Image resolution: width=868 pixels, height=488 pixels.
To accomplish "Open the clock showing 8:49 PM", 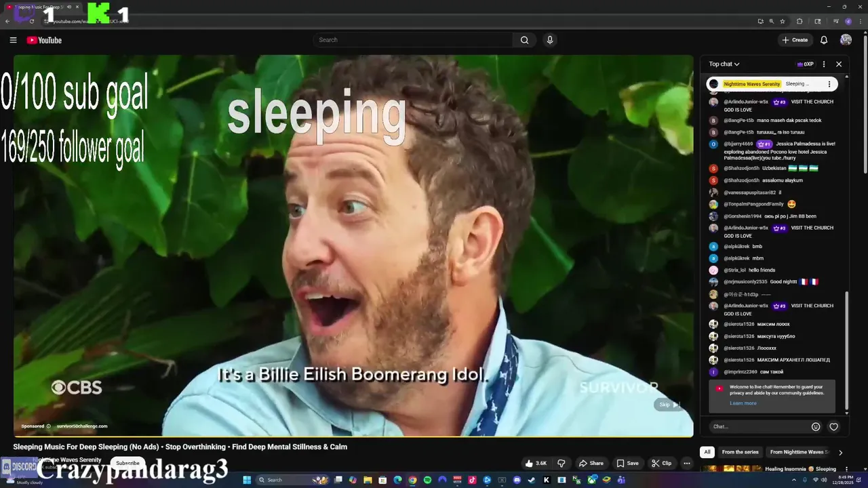I will coord(842,480).
